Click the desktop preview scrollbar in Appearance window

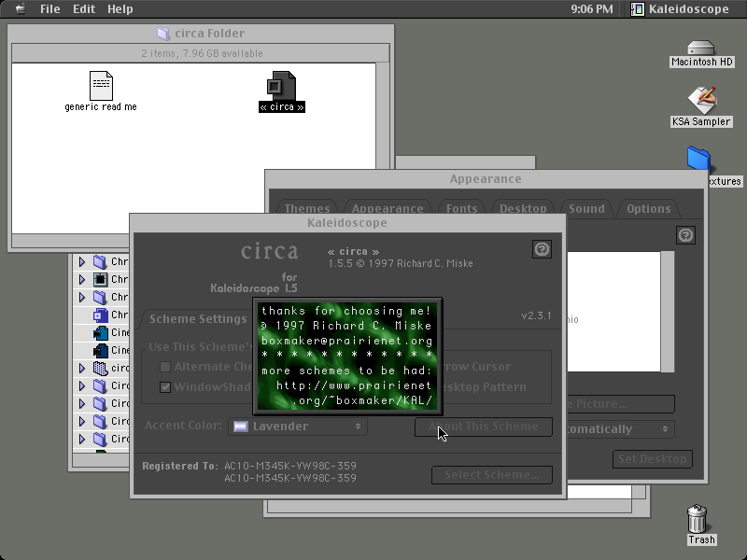tap(668, 312)
